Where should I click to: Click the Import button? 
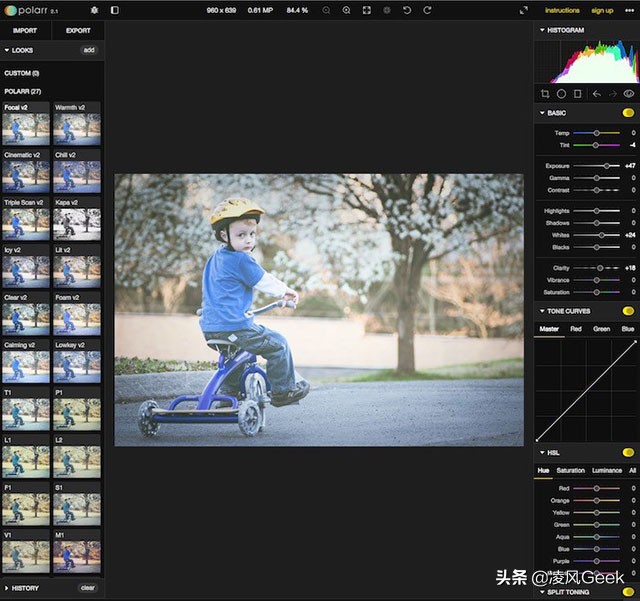tap(25, 30)
